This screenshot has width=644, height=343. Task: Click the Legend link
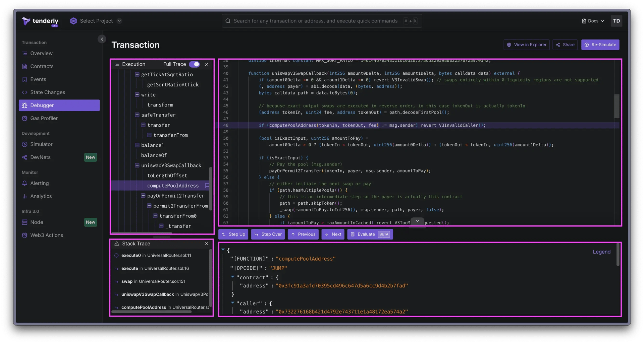(601, 252)
